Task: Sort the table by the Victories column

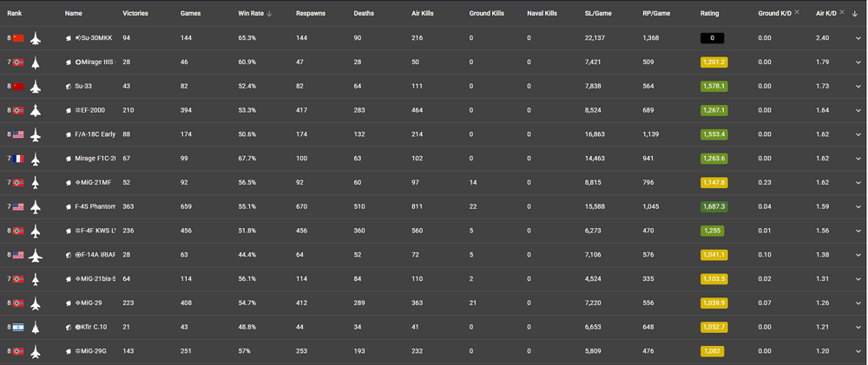Action: tap(135, 14)
